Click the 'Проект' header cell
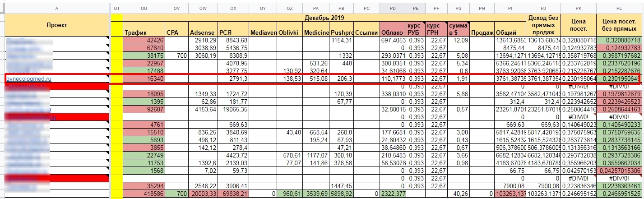This screenshot has width=644, height=199. point(56,25)
